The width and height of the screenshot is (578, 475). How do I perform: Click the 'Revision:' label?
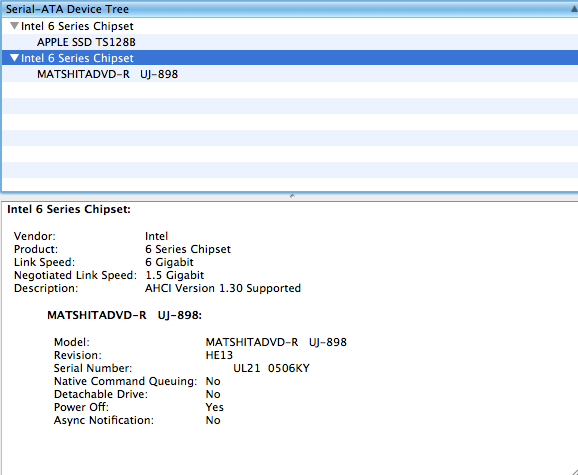click(x=78, y=355)
